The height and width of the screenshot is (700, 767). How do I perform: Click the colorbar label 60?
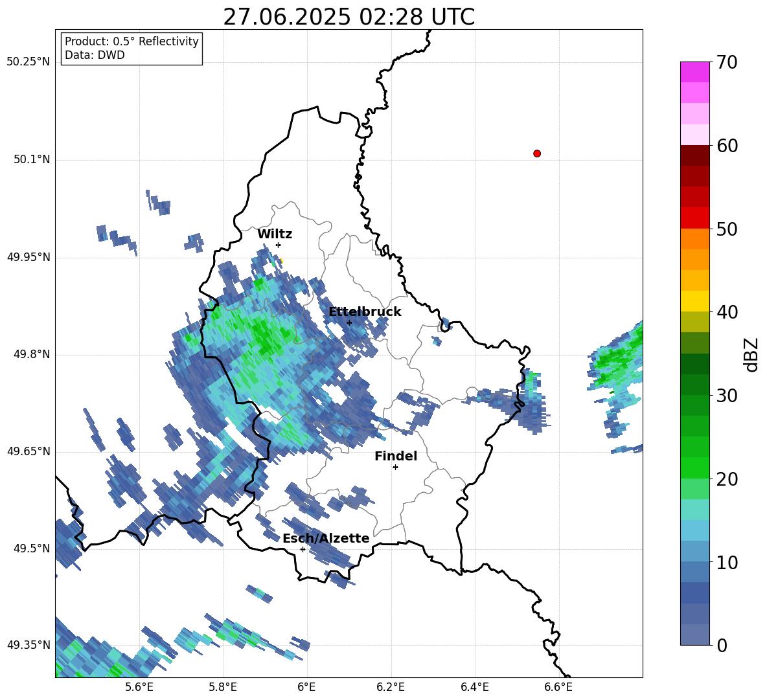click(727, 146)
